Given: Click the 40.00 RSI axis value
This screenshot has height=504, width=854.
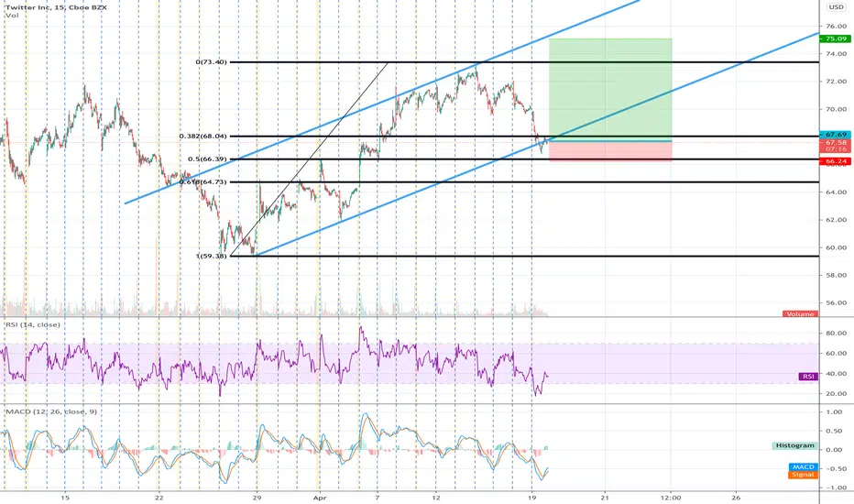Looking at the screenshot, I should click(836, 374).
